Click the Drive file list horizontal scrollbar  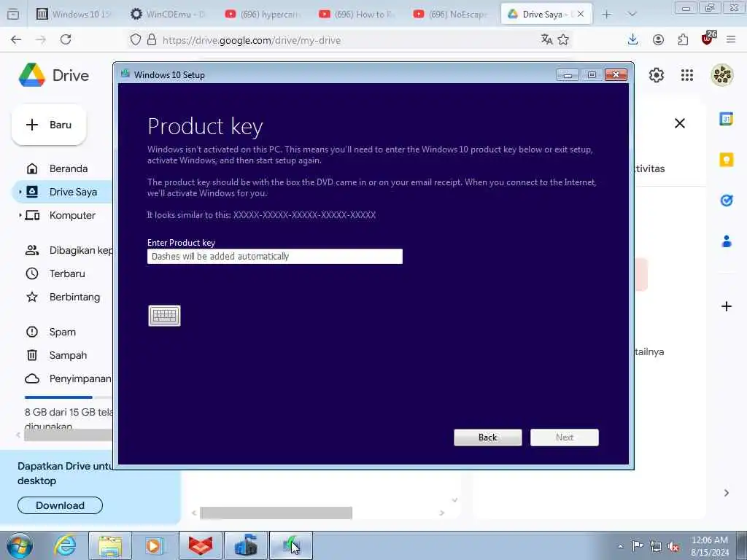tap(276, 513)
